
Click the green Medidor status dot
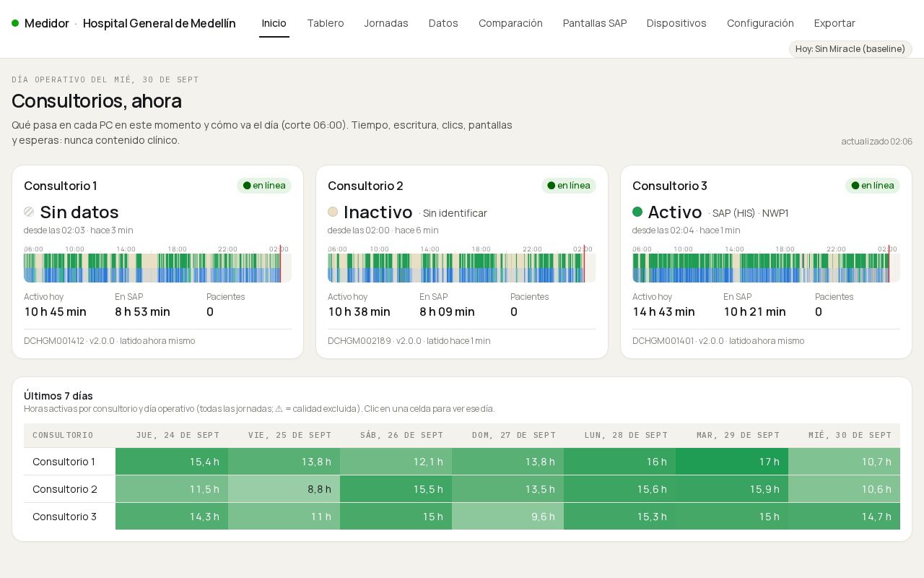[15, 23]
